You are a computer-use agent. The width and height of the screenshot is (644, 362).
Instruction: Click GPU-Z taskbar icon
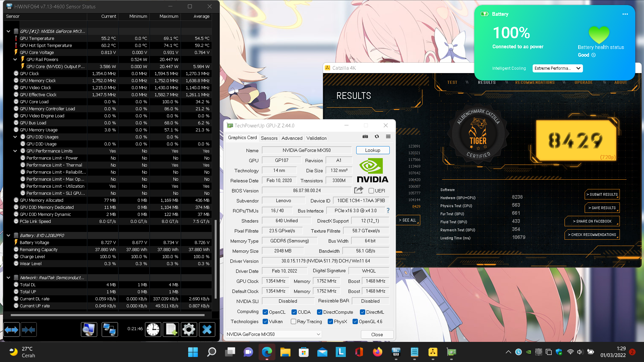pos(451,352)
